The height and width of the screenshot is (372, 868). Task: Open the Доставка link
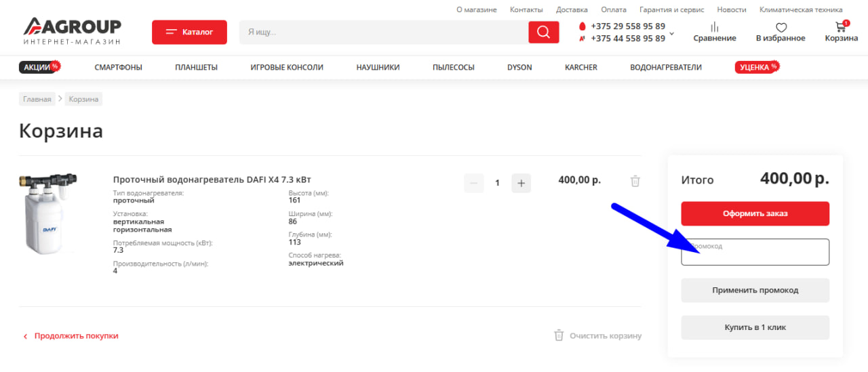[572, 9]
